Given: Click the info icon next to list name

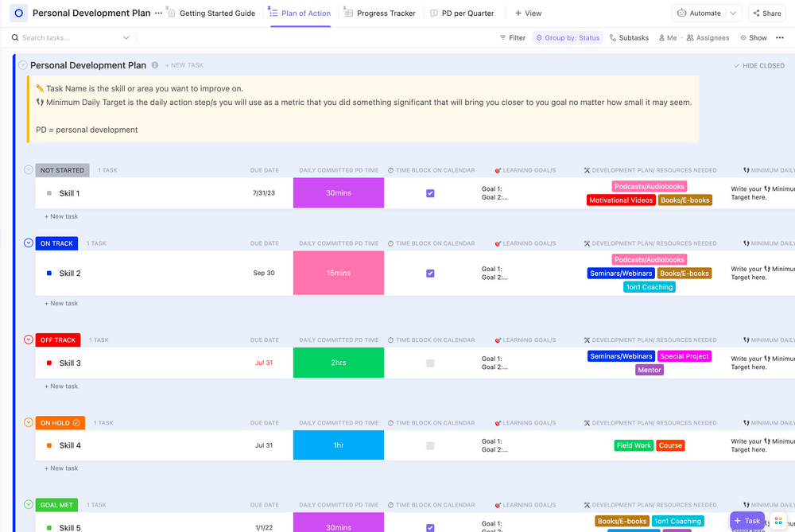Looking at the screenshot, I should click(x=155, y=65).
